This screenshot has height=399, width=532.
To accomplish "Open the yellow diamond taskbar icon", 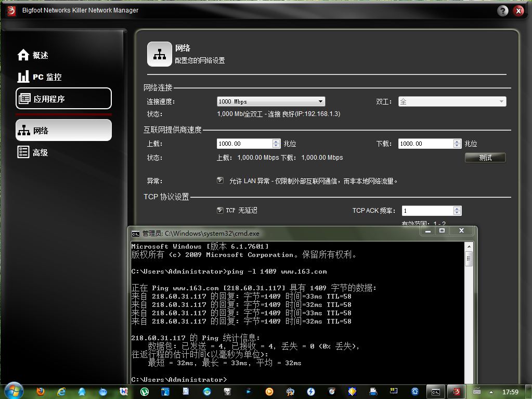I will coord(352,392).
